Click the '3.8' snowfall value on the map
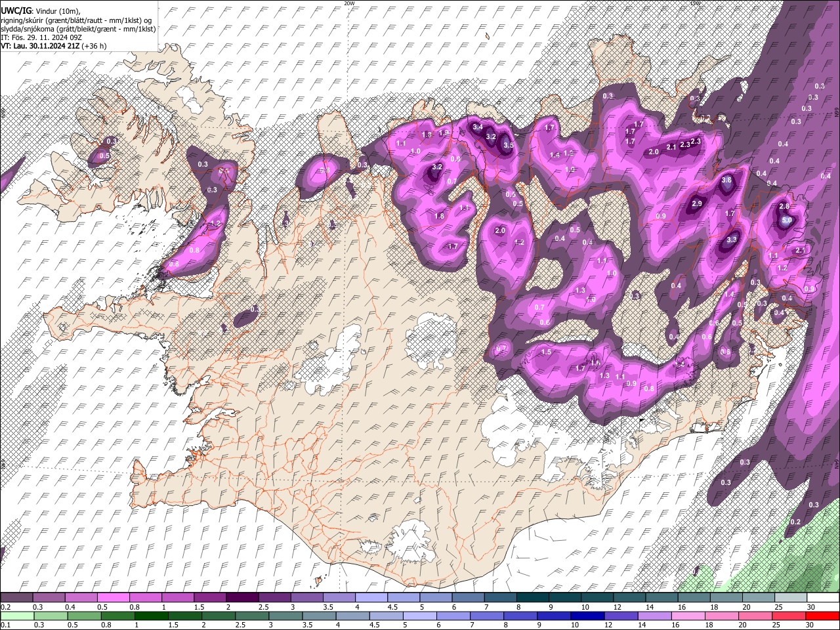The height and width of the screenshot is (630, 840). coord(726,180)
